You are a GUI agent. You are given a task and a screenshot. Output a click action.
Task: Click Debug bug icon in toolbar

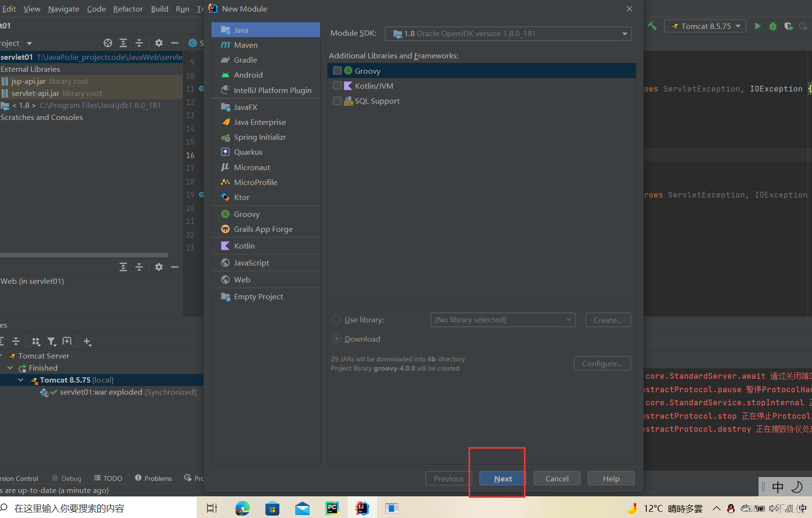click(x=773, y=26)
